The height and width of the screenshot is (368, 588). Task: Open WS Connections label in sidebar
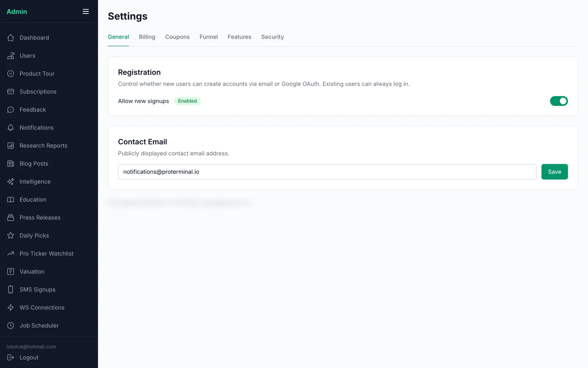point(42,308)
